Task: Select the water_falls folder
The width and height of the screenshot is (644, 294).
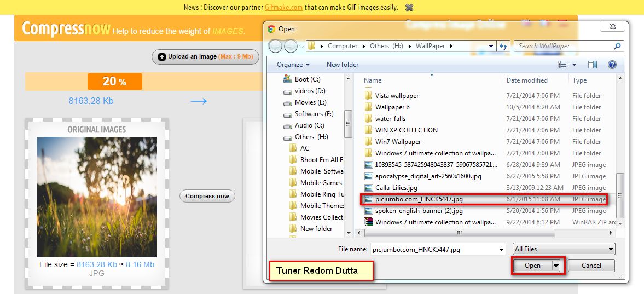Action: [385, 119]
